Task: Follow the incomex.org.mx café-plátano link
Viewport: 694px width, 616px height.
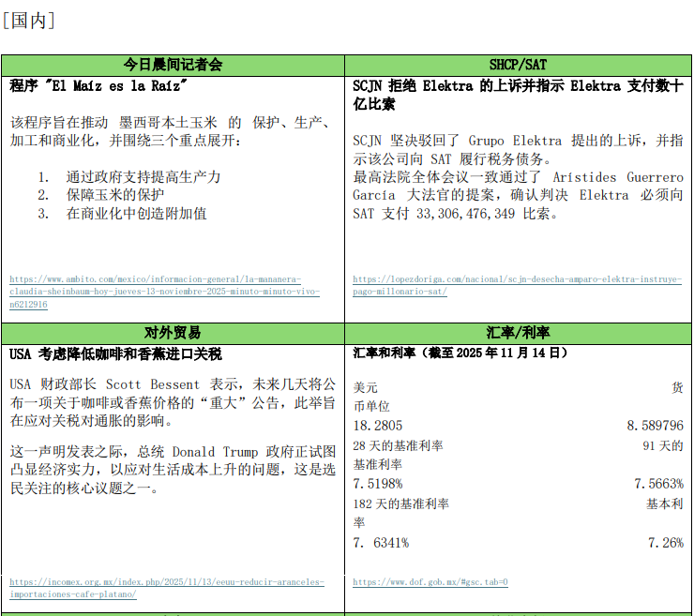Action: pos(166,588)
